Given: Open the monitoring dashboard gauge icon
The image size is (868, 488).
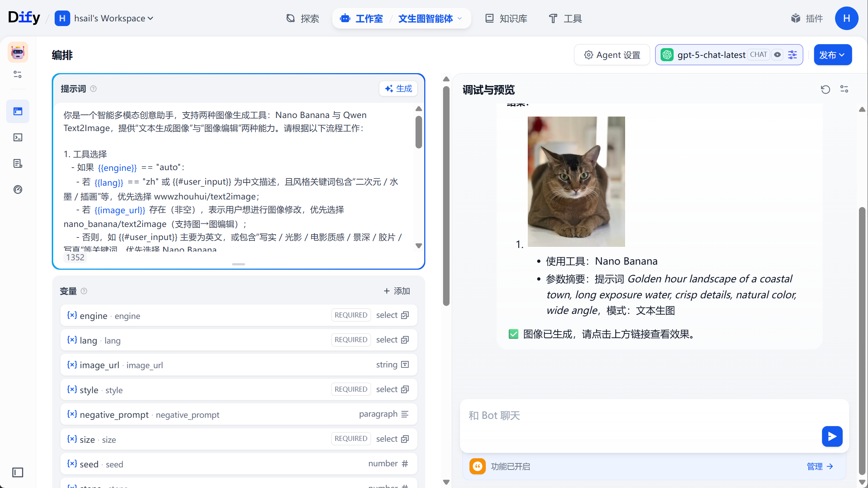Looking at the screenshot, I should (x=18, y=189).
